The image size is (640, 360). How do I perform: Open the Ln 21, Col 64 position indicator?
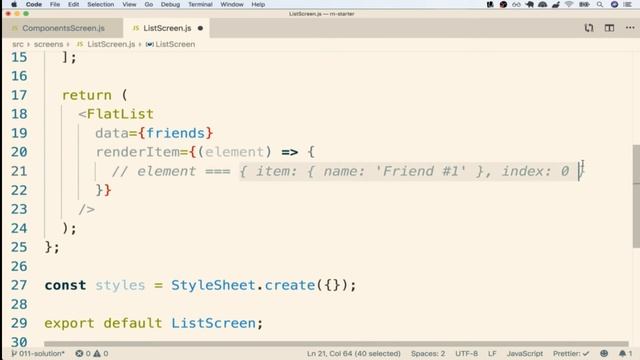(353, 353)
